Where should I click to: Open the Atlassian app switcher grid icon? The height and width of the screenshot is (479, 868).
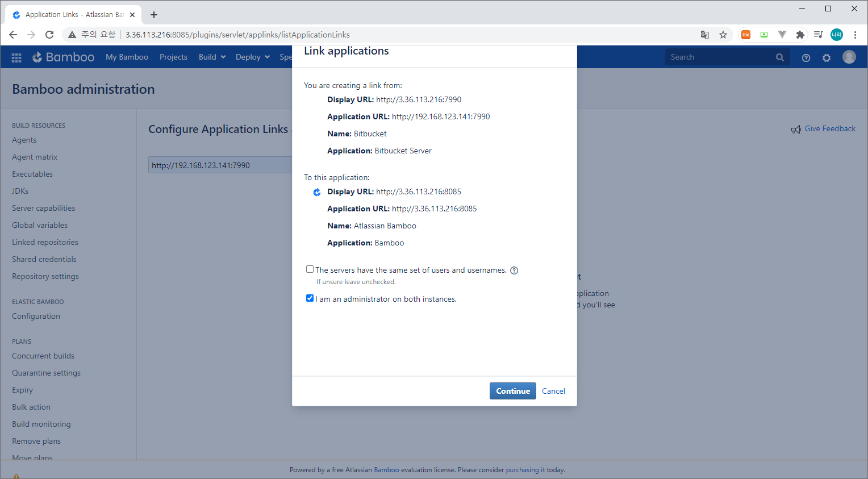[16, 57]
